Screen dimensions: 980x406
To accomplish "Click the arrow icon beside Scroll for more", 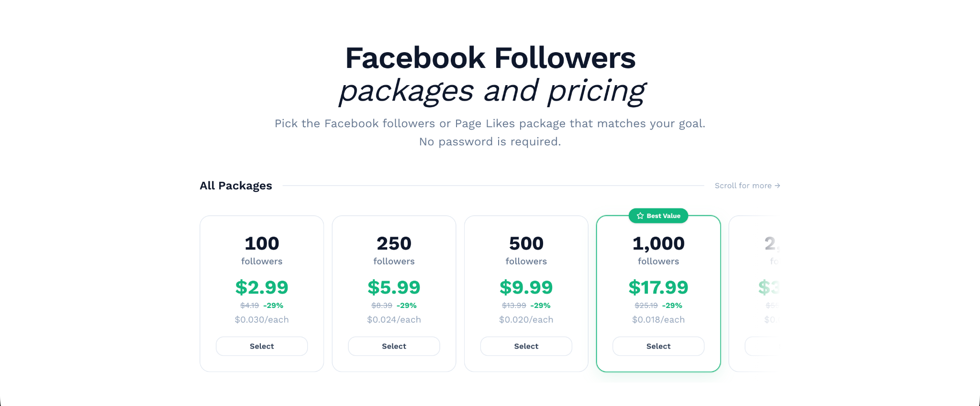I will 777,186.
